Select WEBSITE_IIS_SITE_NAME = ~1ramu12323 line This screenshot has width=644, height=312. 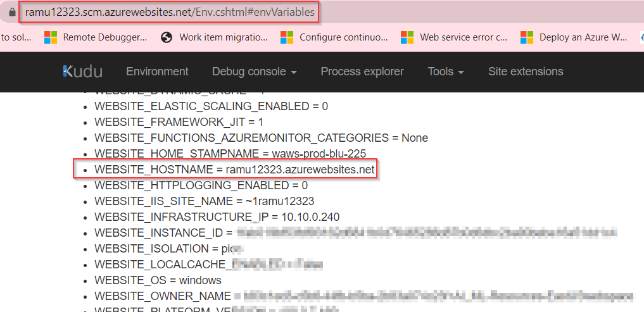(204, 201)
